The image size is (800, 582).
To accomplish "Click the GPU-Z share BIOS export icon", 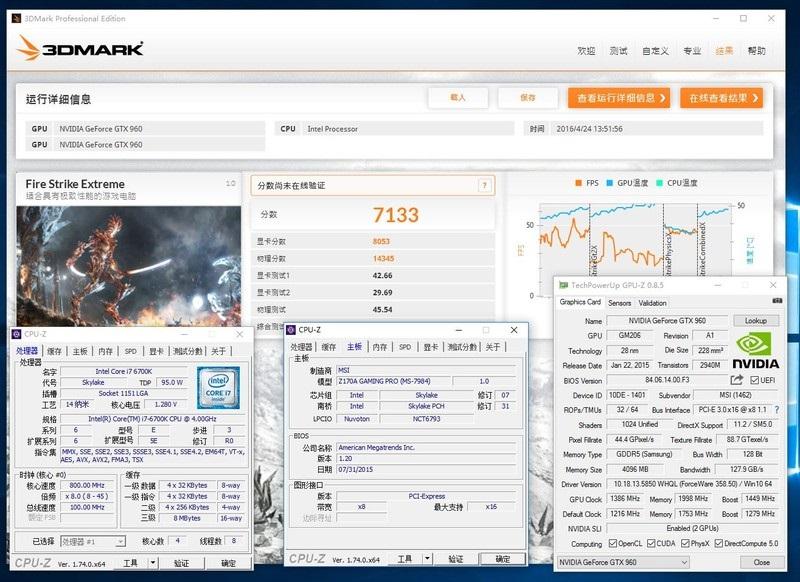I will coord(736,380).
